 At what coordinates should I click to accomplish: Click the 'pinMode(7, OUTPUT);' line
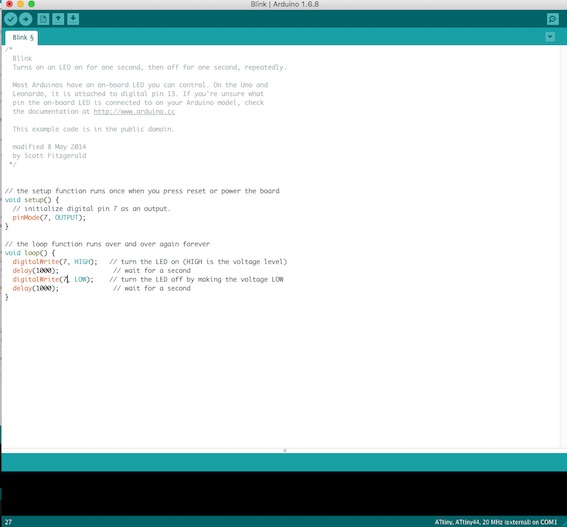pos(49,217)
